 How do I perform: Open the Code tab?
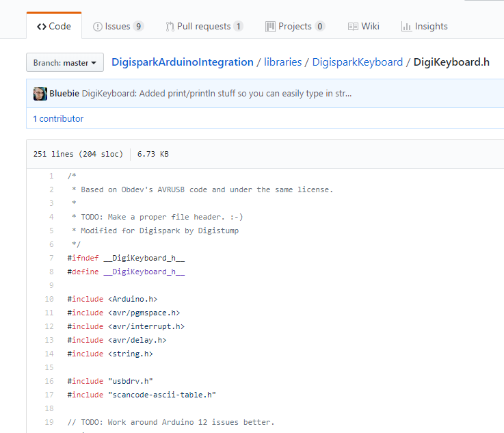(54, 26)
